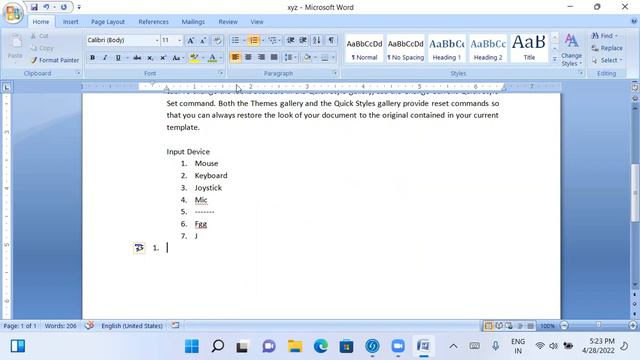The image size is (640, 360).
Task: Click the vertical scrollbar thumb
Action: [635, 193]
